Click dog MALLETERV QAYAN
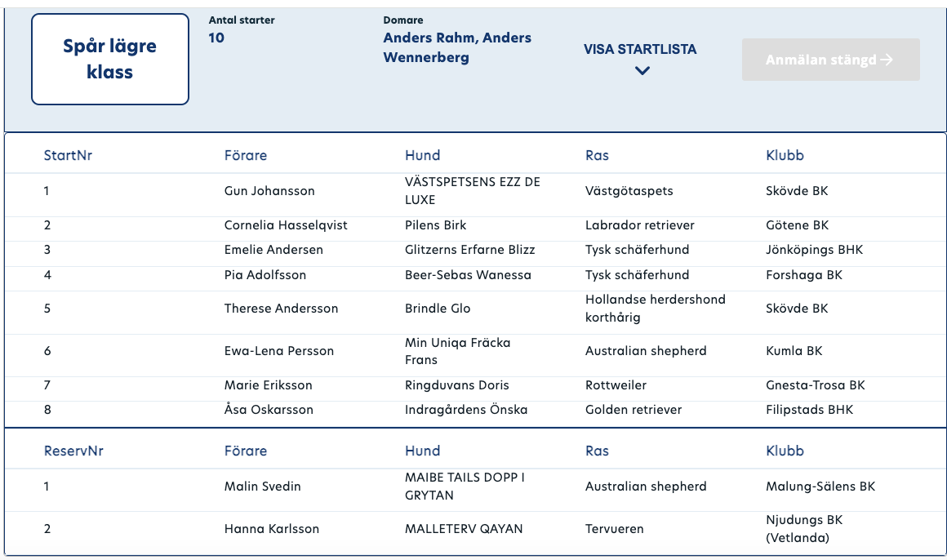The width and height of the screenshot is (947, 560). coord(463,529)
